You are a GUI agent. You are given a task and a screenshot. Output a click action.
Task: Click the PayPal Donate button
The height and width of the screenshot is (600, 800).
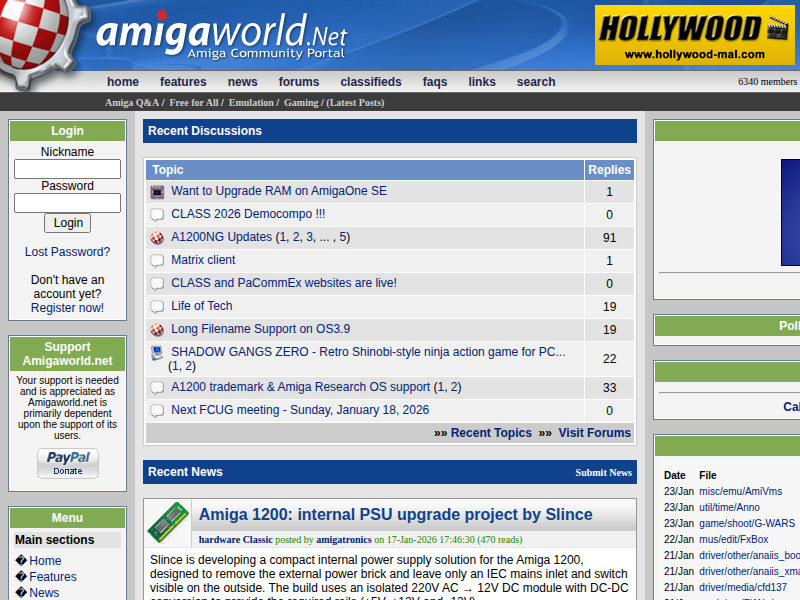pyautogui.click(x=68, y=463)
